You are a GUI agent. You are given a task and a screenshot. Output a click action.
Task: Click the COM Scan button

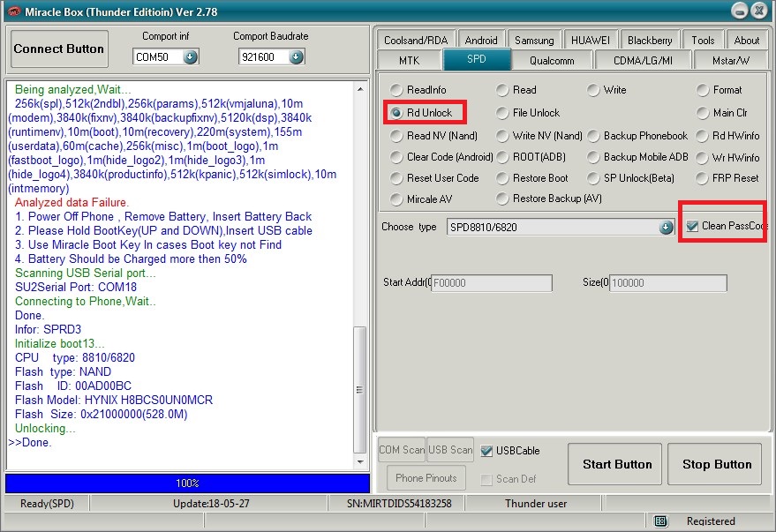pos(402,449)
